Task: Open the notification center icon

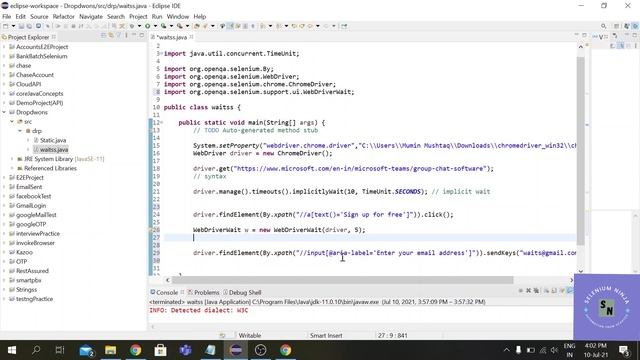Action: [x=624, y=350]
